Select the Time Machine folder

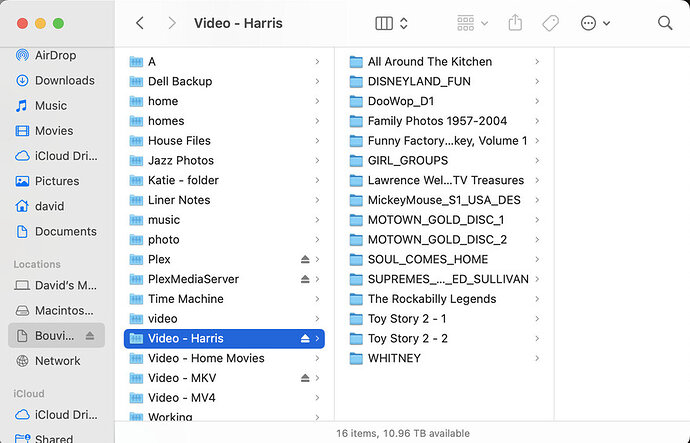click(224, 299)
